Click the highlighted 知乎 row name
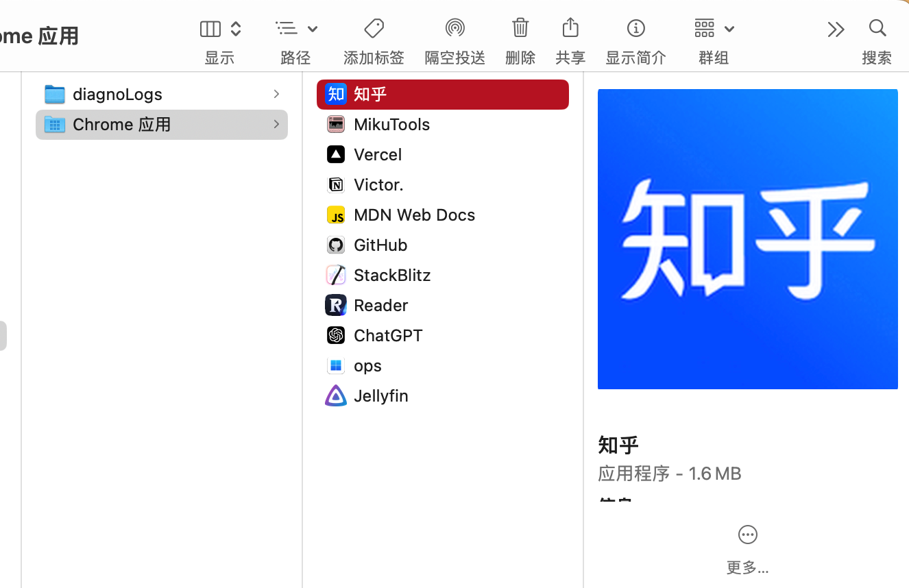This screenshot has width=909, height=588. (x=370, y=94)
